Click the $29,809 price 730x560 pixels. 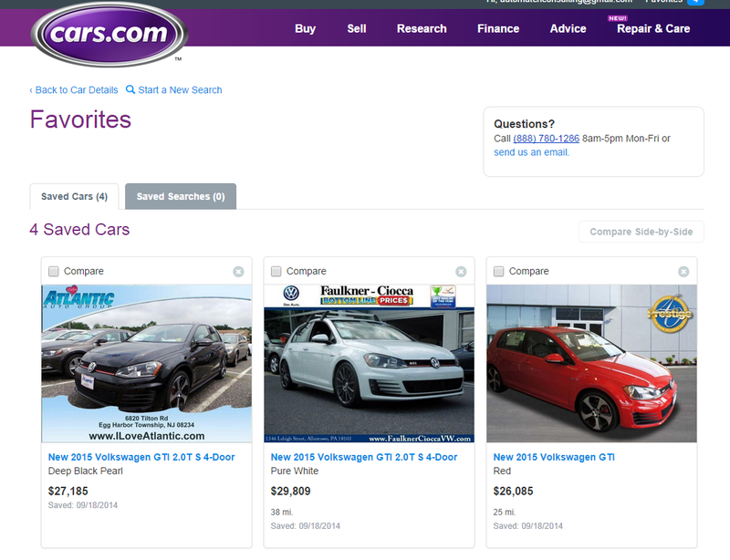pyautogui.click(x=290, y=491)
